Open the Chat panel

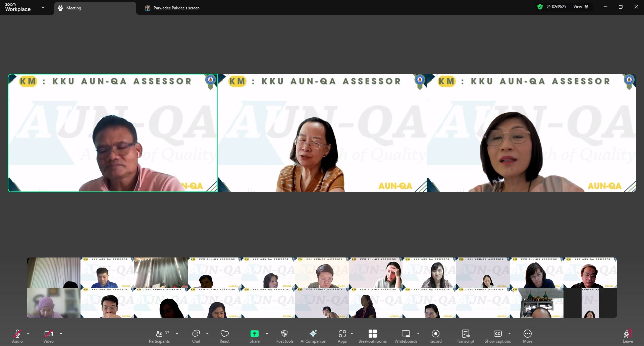tap(196, 336)
